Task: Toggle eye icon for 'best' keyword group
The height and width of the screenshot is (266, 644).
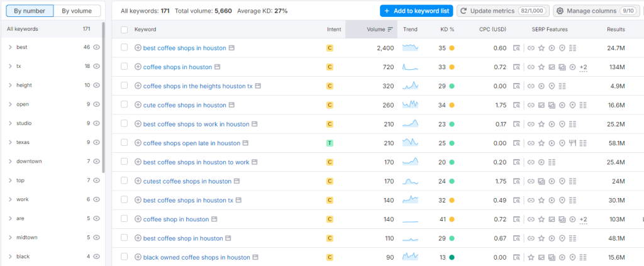Action: point(96,47)
